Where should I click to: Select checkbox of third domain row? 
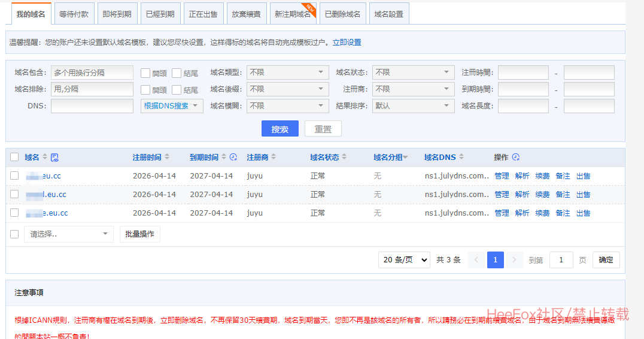point(14,213)
